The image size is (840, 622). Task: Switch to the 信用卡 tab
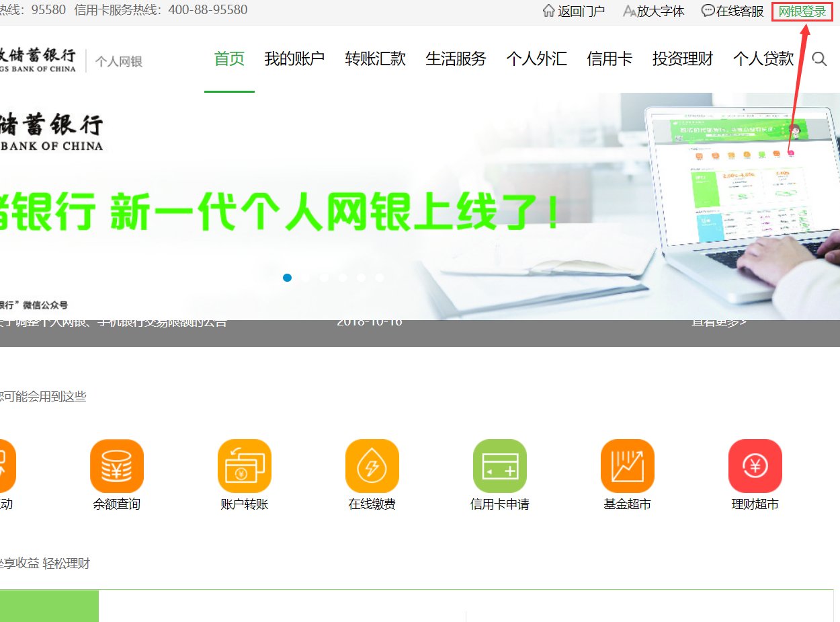tap(609, 59)
